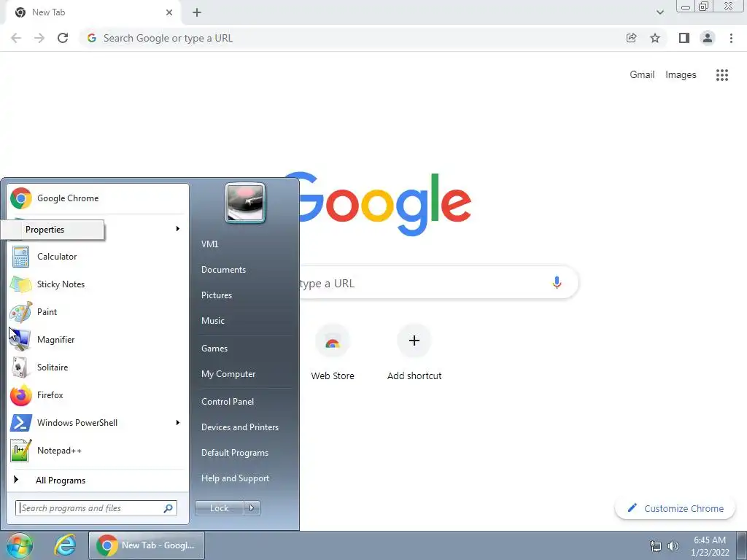Click Chrome's forward arrow
Viewport: 747px width, 560px height.
[x=39, y=38]
